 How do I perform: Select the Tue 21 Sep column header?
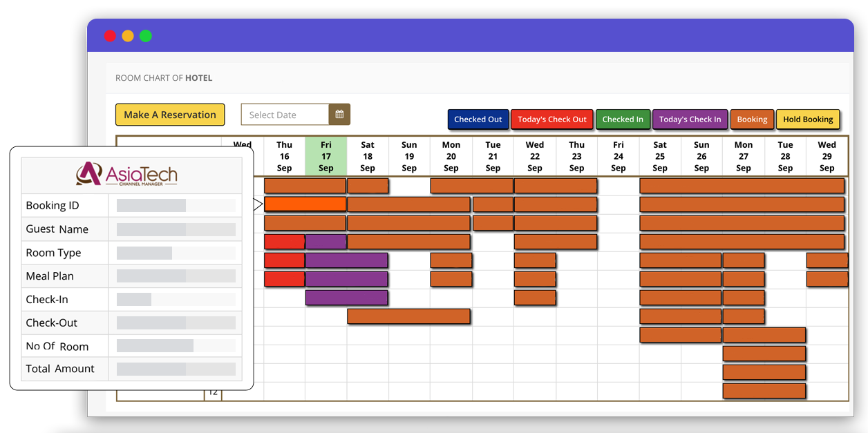click(x=493, y=156)
